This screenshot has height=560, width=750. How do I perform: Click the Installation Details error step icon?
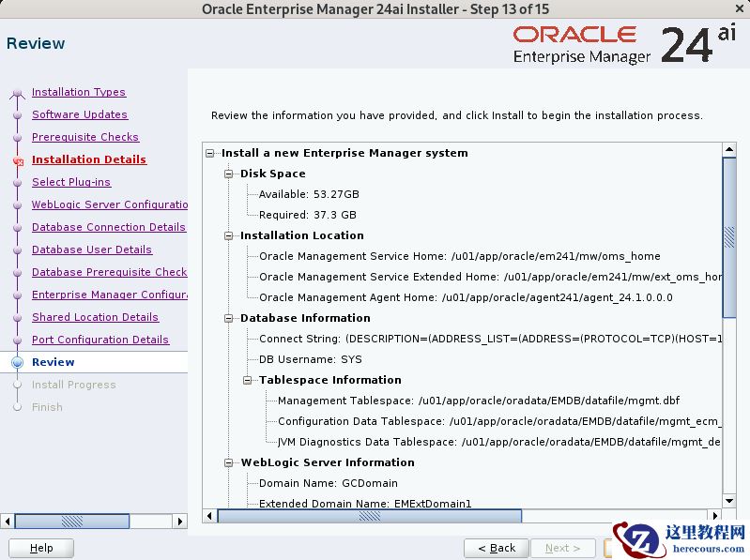point(18,161)
